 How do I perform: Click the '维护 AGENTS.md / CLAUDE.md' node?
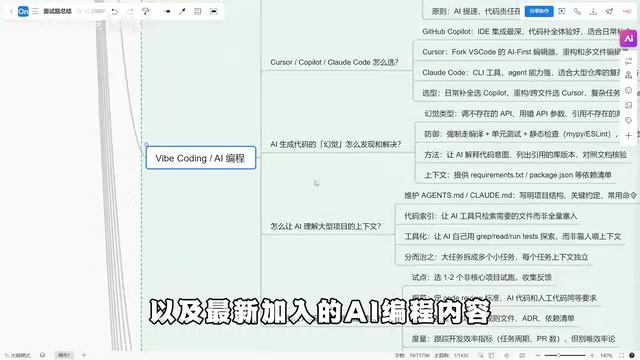click(520, 195)
